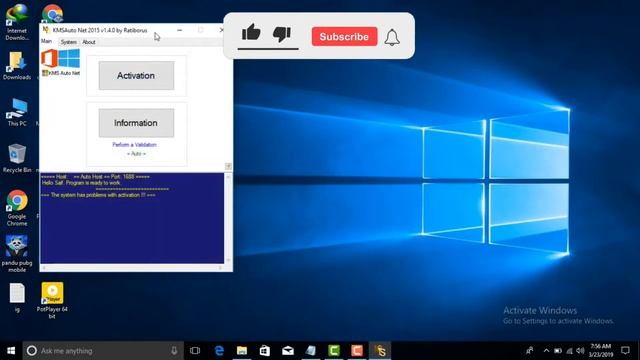Click the People tray icon

530,351
